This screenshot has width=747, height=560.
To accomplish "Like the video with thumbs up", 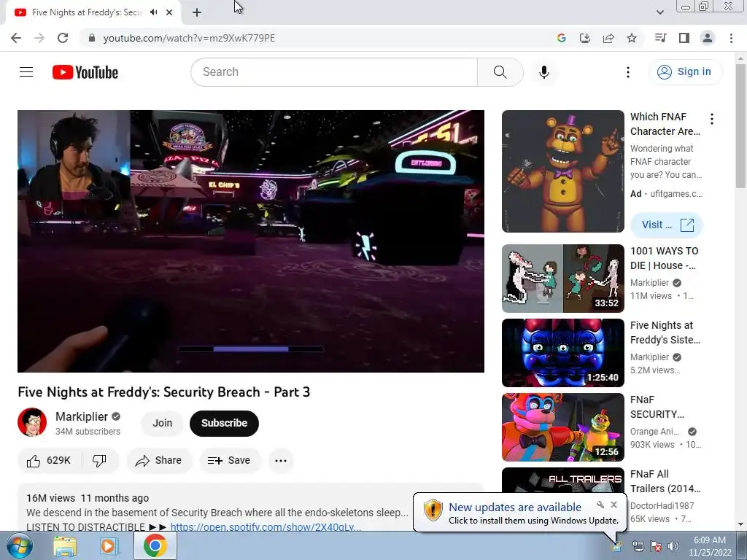I will click(x=49, y=461).
